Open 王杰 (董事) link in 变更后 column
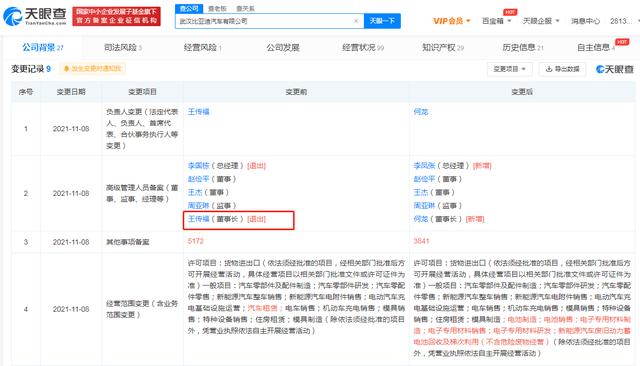Screen dimensions: 640x366 coord(420,192)
